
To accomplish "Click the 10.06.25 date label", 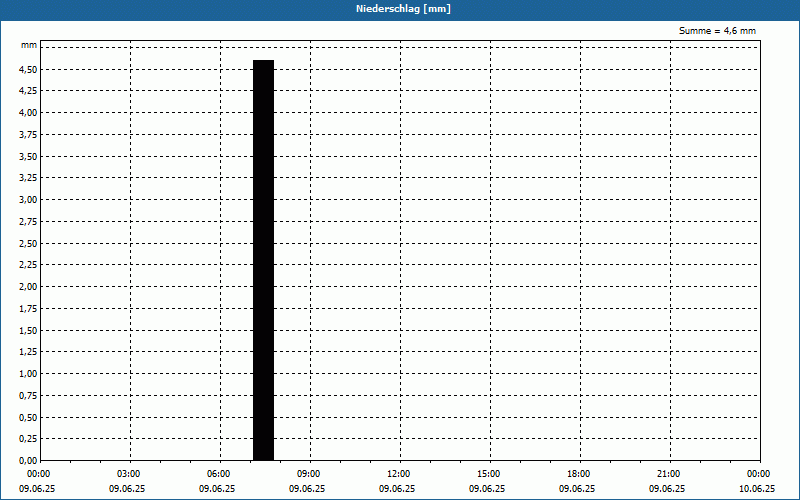I will 757,489.
